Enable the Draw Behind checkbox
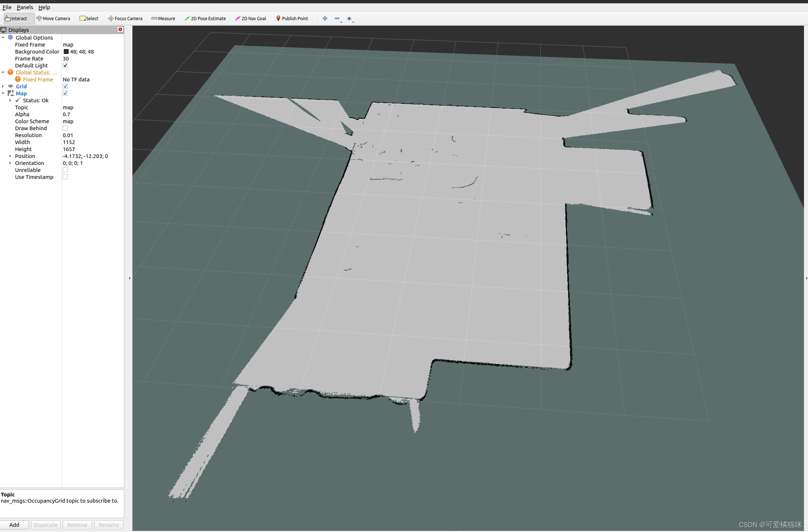The image size is (808, 532). (x=65, y=128)
